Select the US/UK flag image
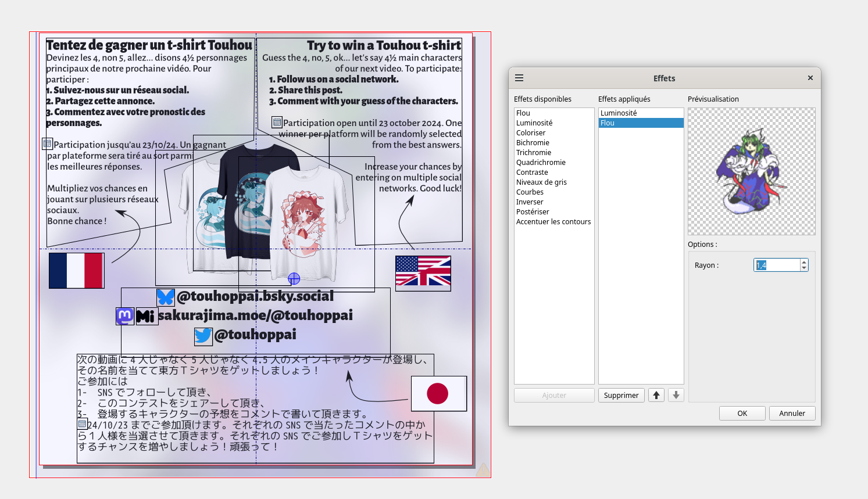The height and width of the screenshot is (499, 868). click(x=423, y=272)
